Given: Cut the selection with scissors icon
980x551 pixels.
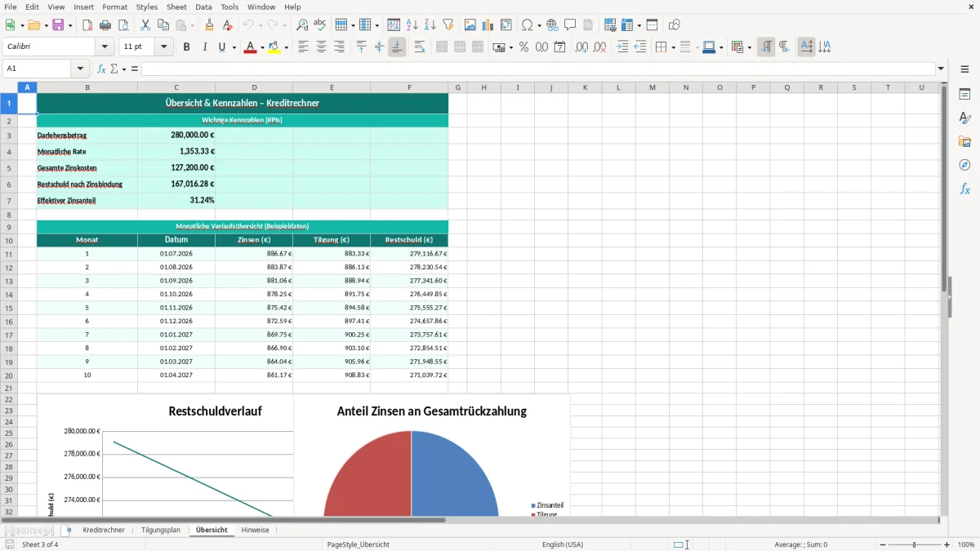Looking at the screenshot, I should (x=145, y=25).
